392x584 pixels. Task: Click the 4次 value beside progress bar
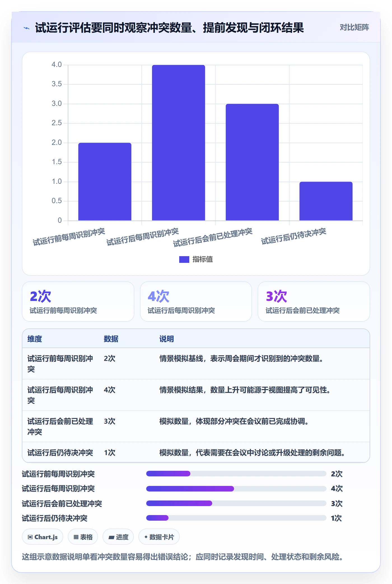[x=337, y=488]
